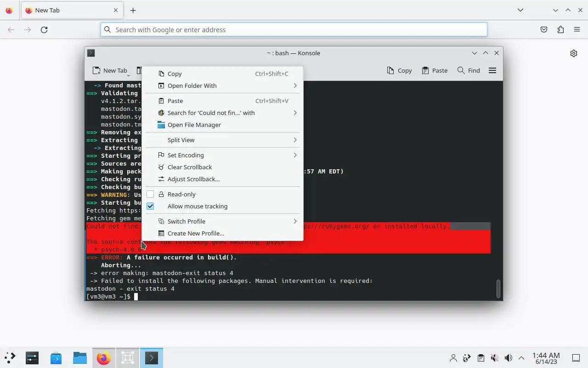Viewport: 588px width, 368px height.
Task: Open Find in Konsole toolbar
Action: [x=469, y=70]
